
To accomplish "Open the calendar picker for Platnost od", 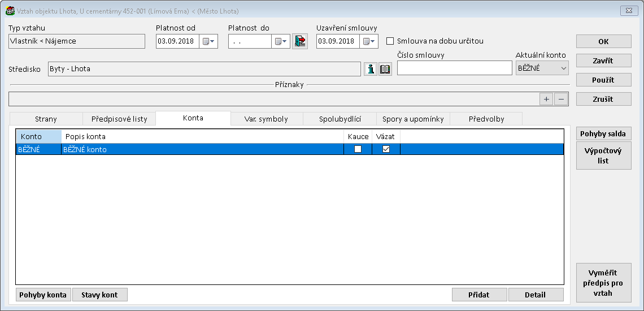I will point(208,41).
